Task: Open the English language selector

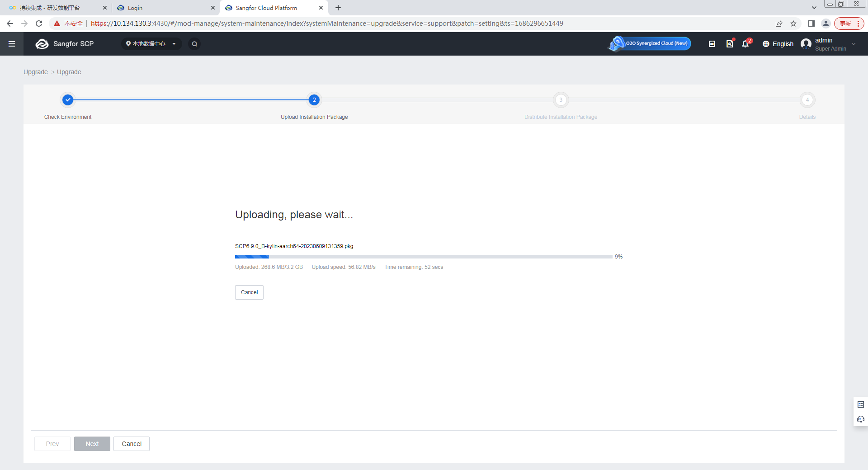Action: click(x=778, y=44)
